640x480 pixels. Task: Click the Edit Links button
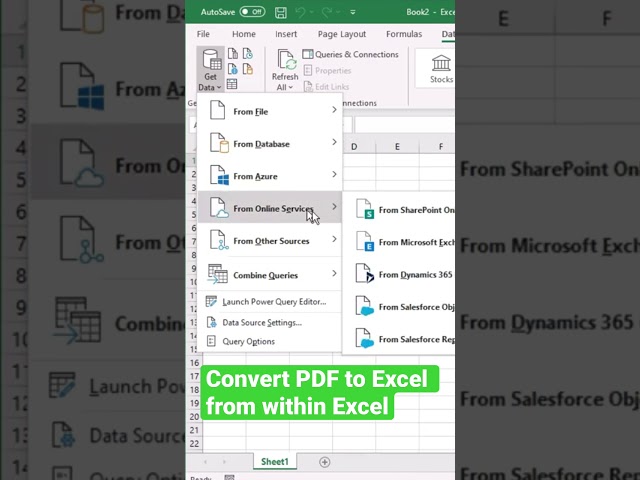[327, 87]
